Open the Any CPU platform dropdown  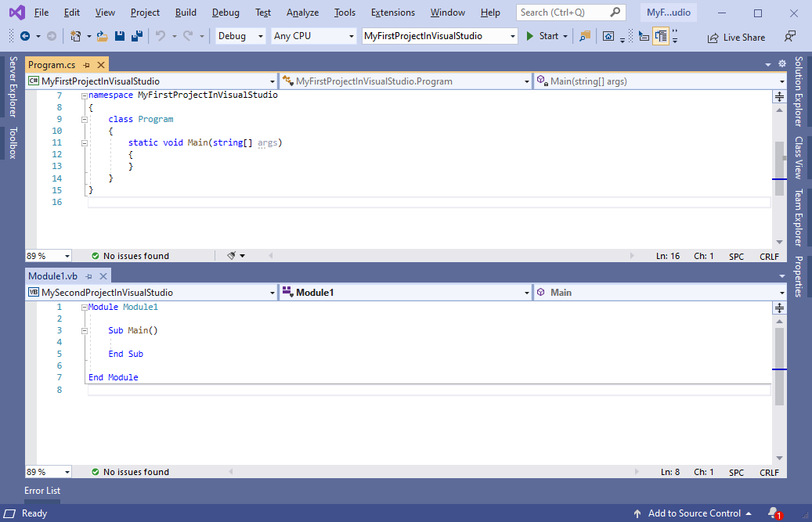coord(314,36)
